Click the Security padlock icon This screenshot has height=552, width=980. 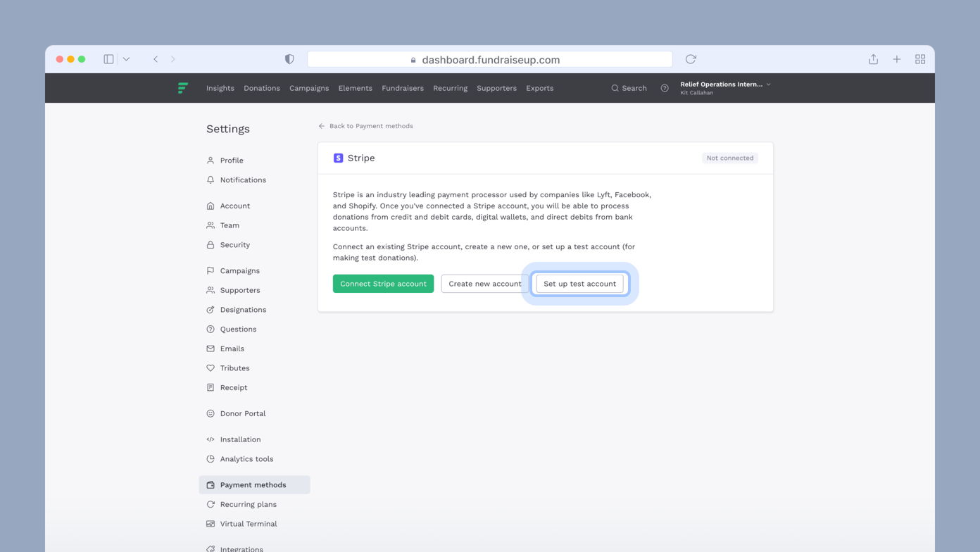(x=210, y=244)
